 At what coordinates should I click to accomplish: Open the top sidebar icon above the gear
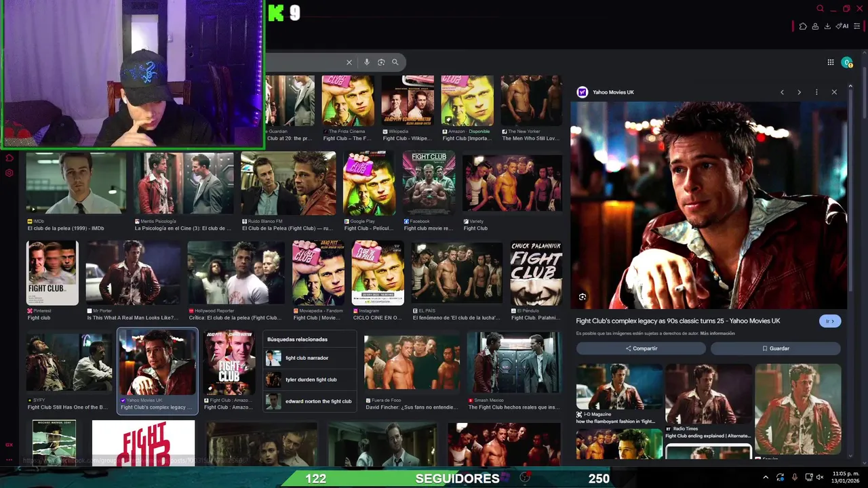pos(9,159)
